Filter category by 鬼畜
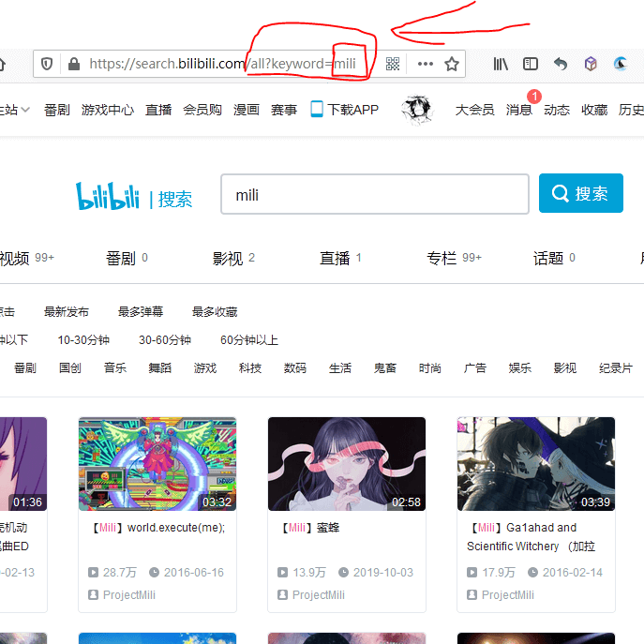This screenshot has height=644, width=644. 385,368
